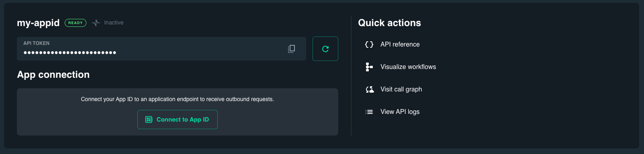Click the Quick actions heading
The width and height of the screenshot is (644, 154).
(389, 23)
